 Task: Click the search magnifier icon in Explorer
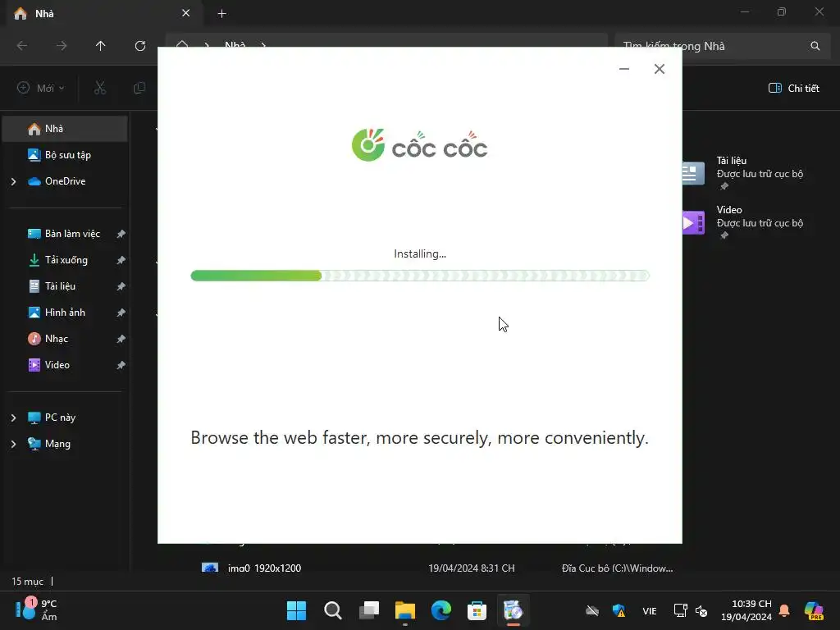[x=815, y=46]
